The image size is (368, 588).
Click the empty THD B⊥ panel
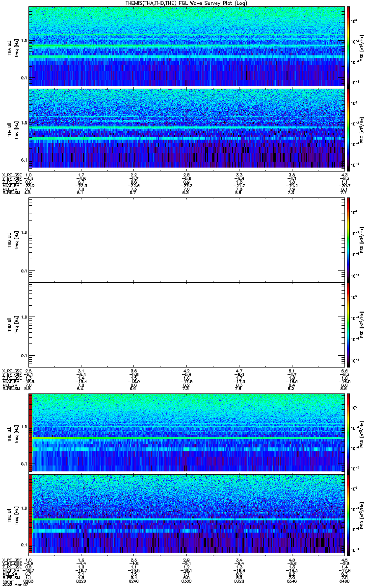pos(187,240)
